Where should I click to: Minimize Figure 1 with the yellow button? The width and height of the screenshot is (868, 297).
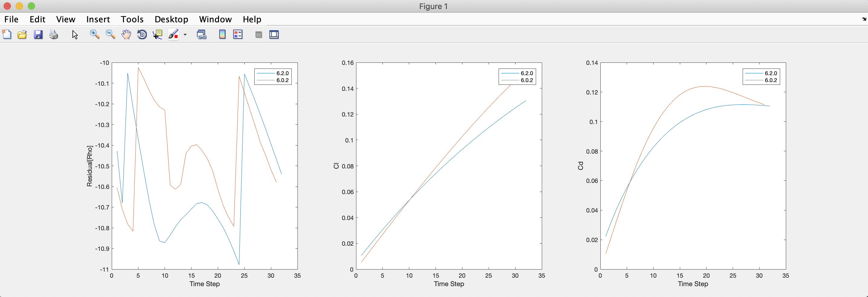(19, 6)
